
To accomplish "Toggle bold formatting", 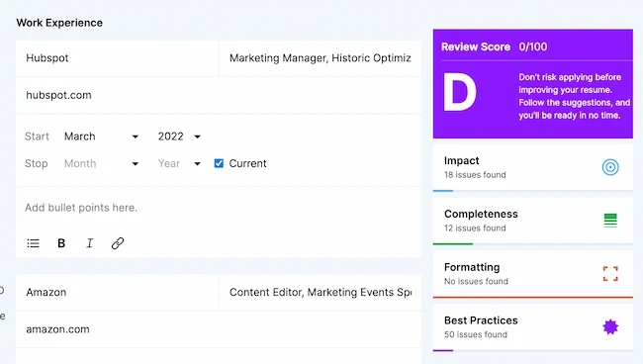I will [61, 243].
